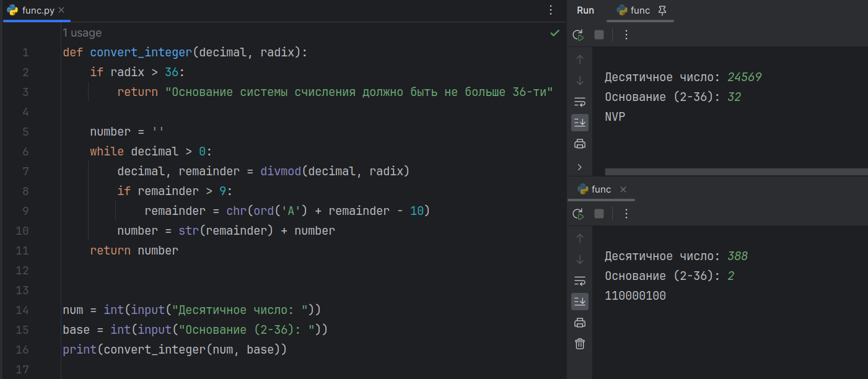Click "Десятичное число:" prompt in top console
This screenshot has height=379, width=868.
coord(663,77)
